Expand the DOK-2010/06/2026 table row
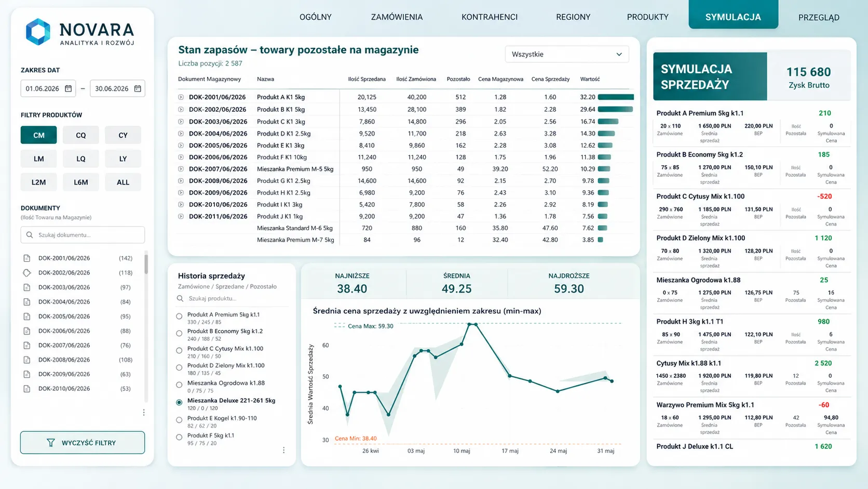Image resolution: width=868 pixels, height=489 pixels. click(x=181, y=205)
